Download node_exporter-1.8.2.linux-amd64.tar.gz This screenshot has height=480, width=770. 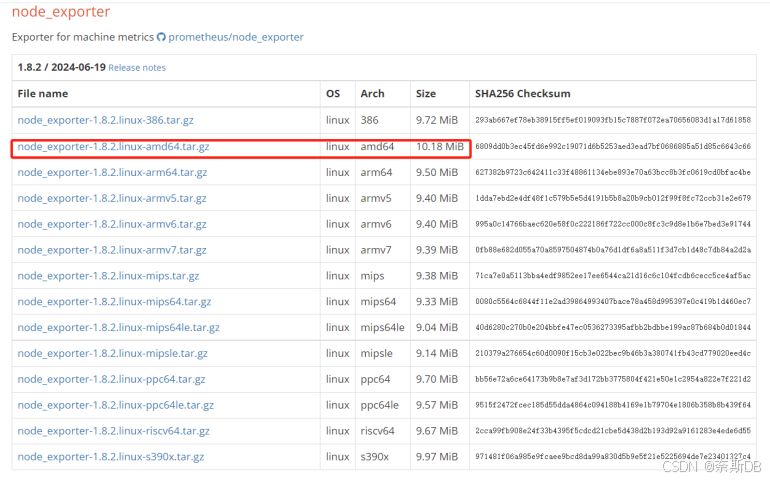point(113,146)
